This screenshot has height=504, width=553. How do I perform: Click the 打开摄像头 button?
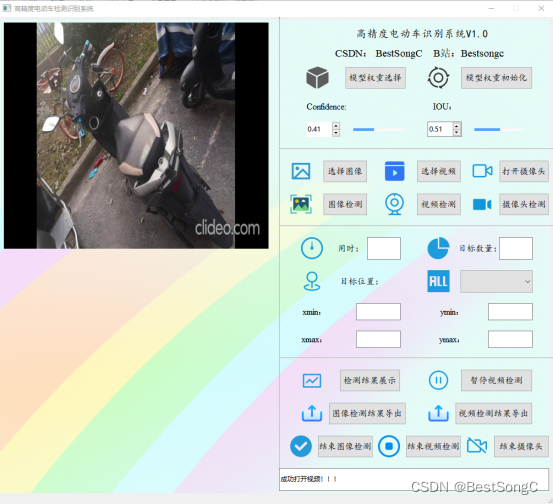(x=524, y=171)
